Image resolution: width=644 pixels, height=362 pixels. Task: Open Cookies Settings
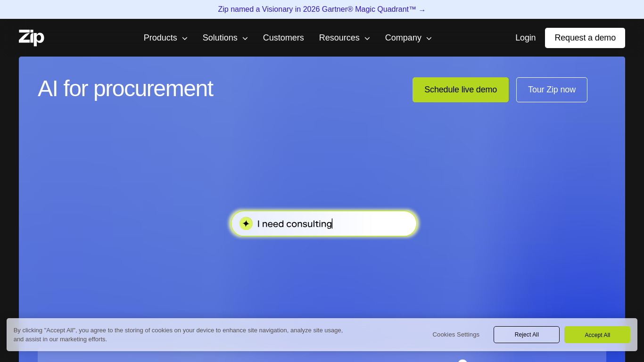pyautogui.click(x=456, y=335)
